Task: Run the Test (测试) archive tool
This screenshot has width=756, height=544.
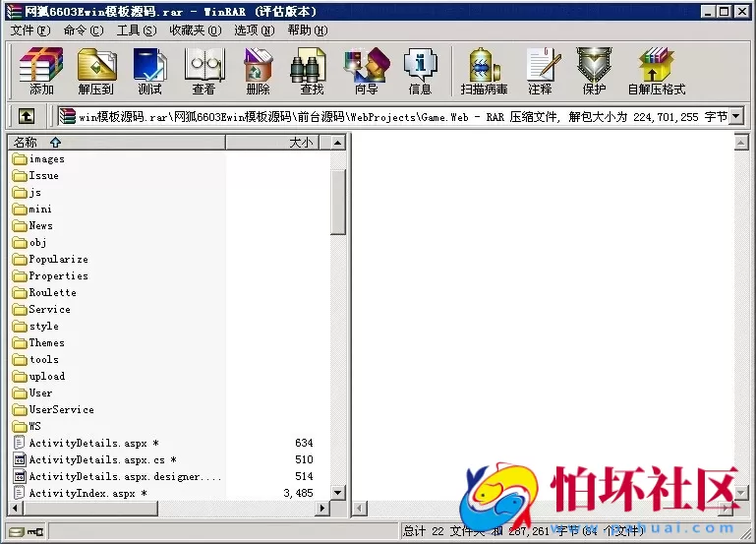Action: click(x=149, y=71)
